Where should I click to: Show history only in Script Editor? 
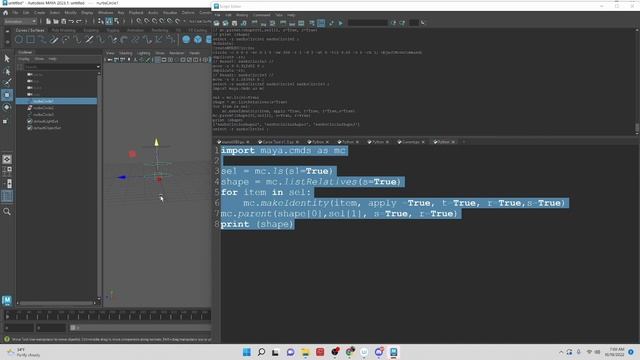pos(282,23)
